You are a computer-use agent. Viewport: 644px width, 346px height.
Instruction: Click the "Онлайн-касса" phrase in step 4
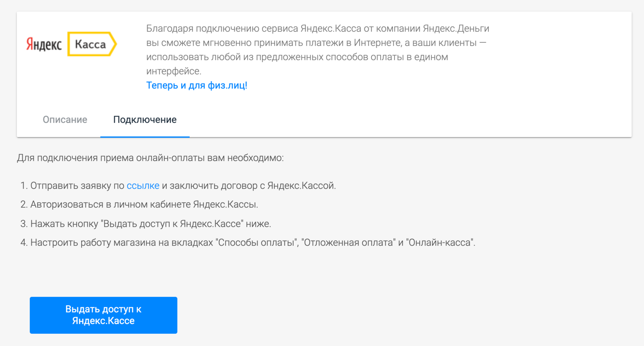pos(440,243)
